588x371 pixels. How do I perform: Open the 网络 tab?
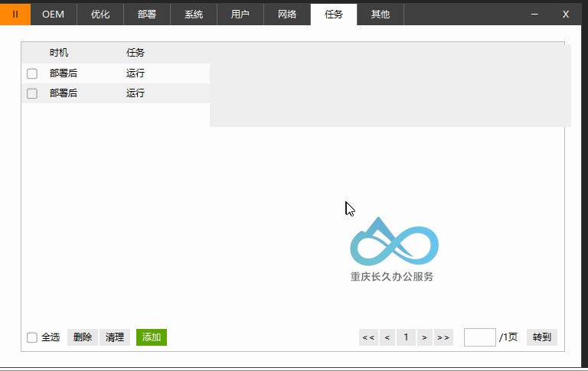[x=287, y=15]
